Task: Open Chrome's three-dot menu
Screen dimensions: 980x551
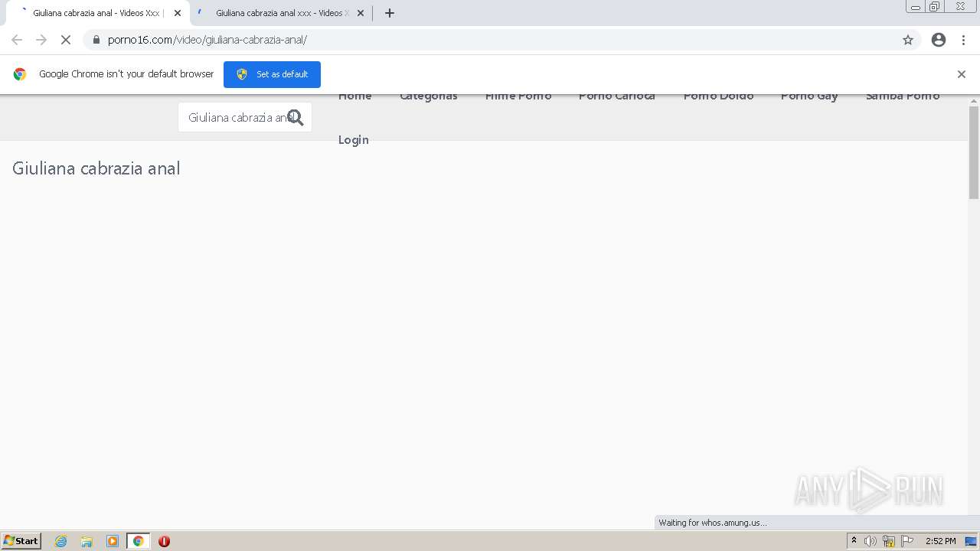Action: pos(963,40)
